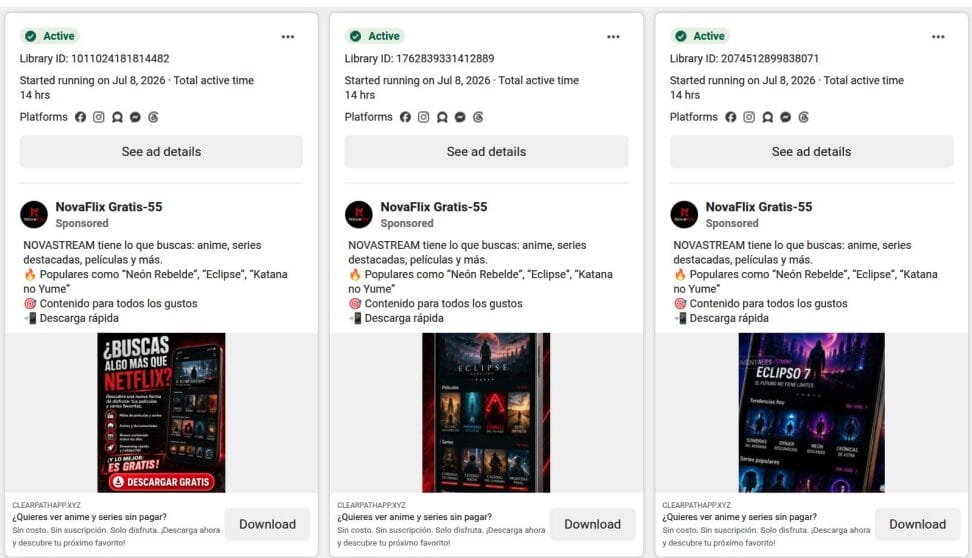Click Facebook platform icon in ad 2074512899838071

coord(731,117)
